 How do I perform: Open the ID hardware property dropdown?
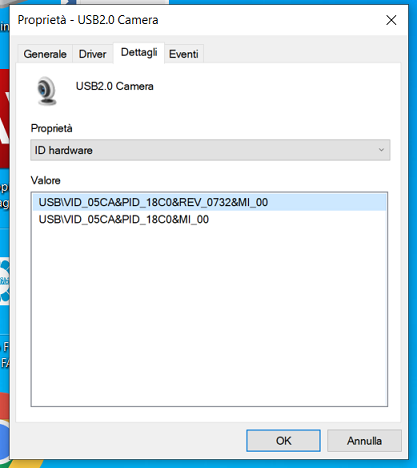pos(210,150)
